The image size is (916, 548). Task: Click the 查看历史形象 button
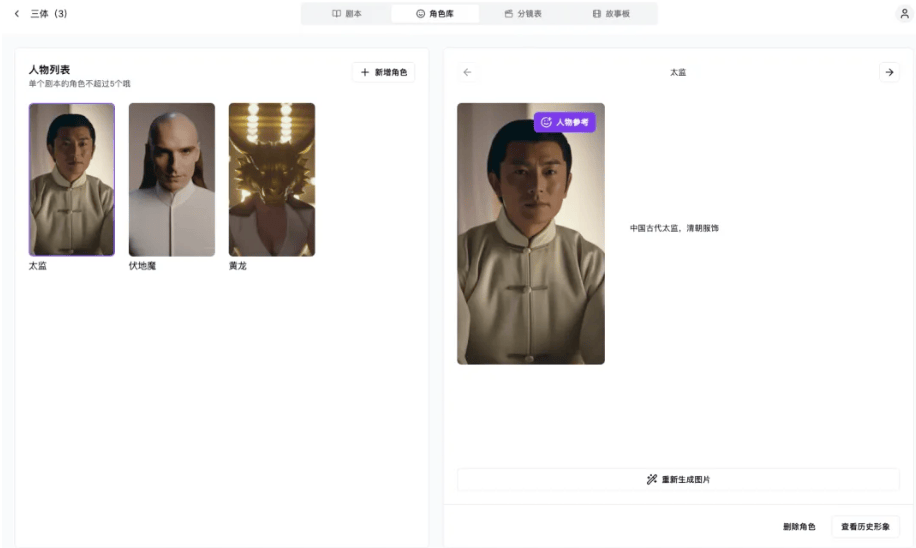pyautogui.click(x=865, y=526)
